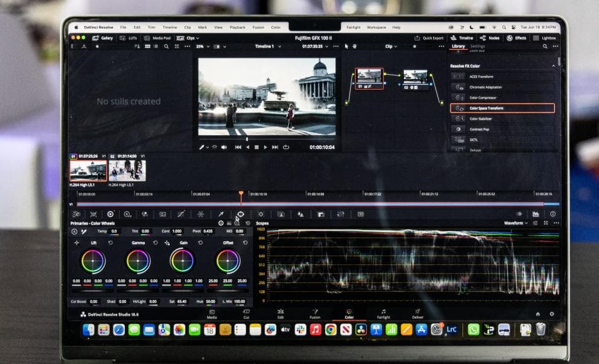
Task: Select the Color Wheels palette icon
Action: (x=110, y=214)
